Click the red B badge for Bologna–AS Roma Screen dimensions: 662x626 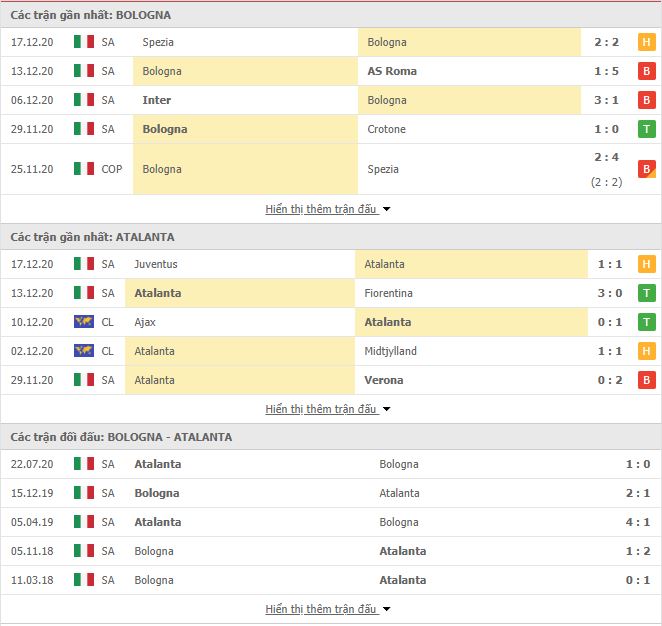(646, 71)
